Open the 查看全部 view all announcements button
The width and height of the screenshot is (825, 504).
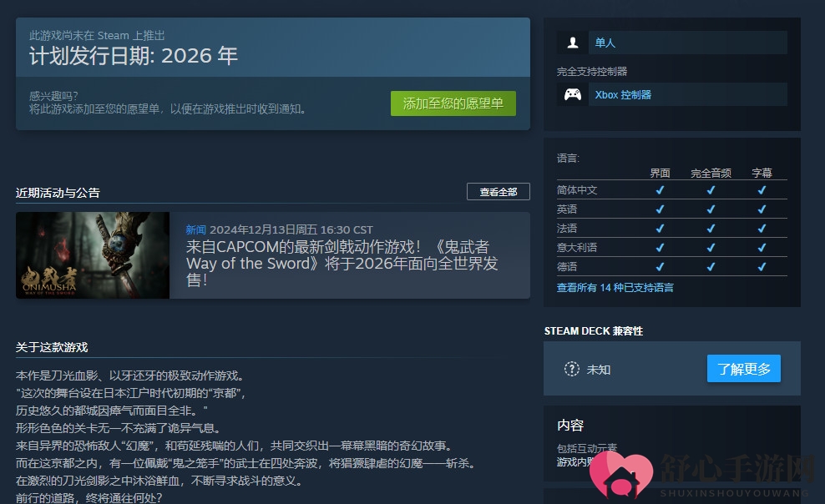click(x=499, y=192)
